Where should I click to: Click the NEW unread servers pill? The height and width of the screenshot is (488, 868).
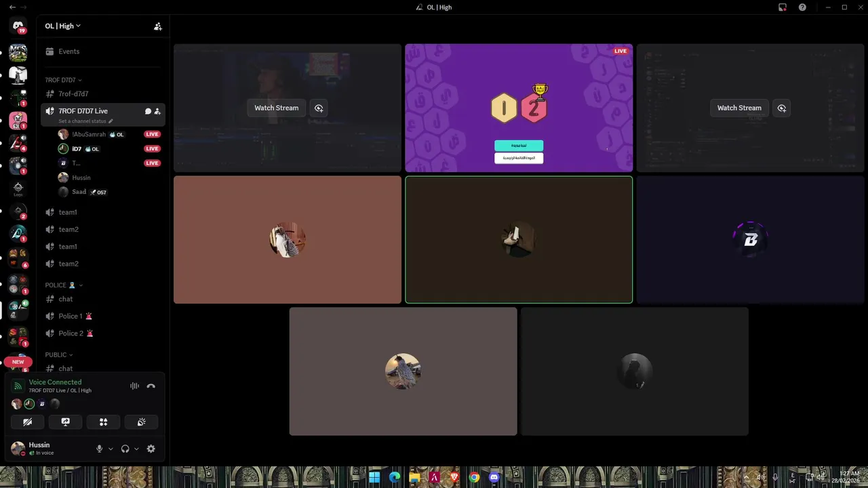pyautogui.click(x=18, y=362)
